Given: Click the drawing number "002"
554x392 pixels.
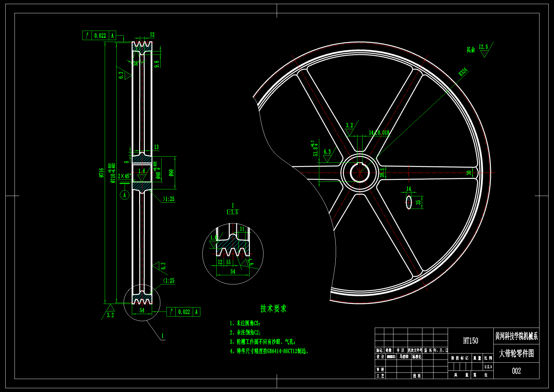Looking at the screenshot, I should point(516,371).
